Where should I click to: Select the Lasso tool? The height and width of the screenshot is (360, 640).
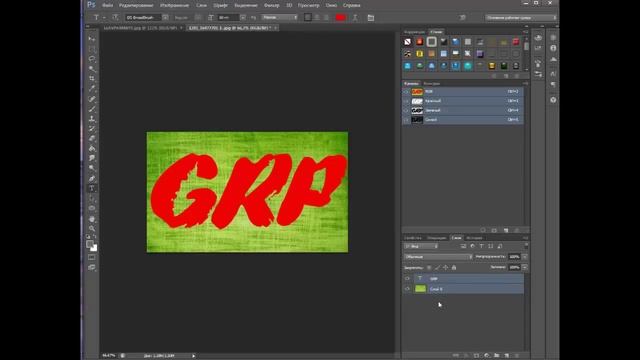tap(92, 59)
